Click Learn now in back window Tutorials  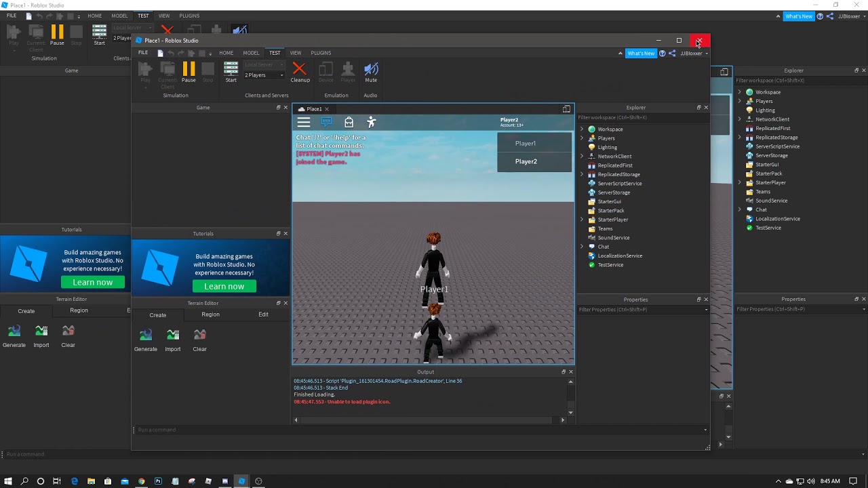pyautogui.click(x=93, y=282)
